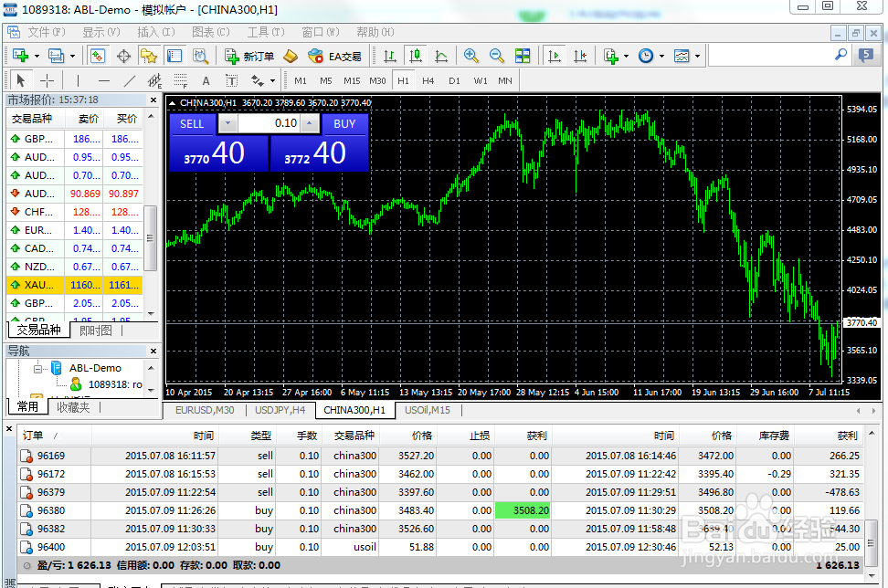The image size is (888, 588).
Task: Decrease the lot volume arrow
Action: [x=227, y=123]
